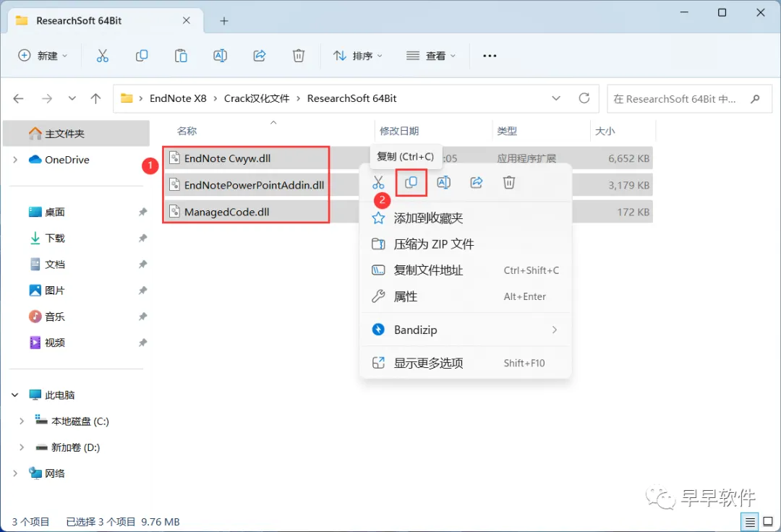This screenshot has width=781, height=532.
Task: Sort by 大小 column header
Action: click(605, 132)
